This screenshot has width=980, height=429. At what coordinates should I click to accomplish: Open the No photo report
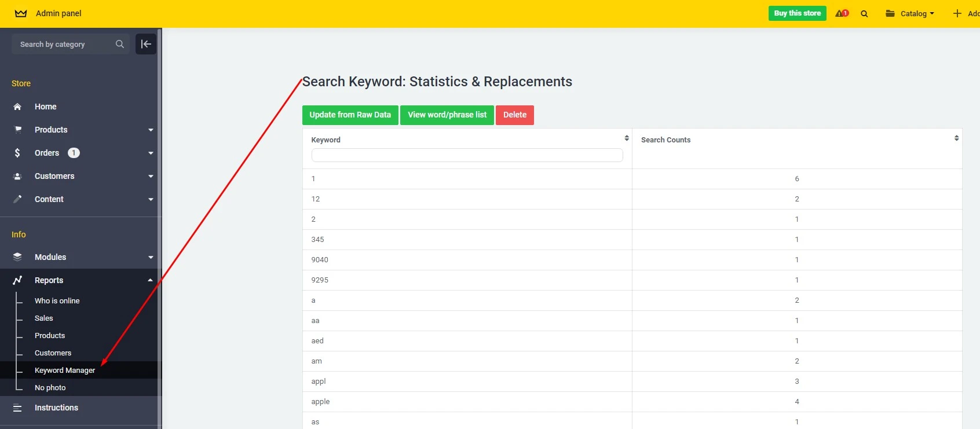point(50,387)
